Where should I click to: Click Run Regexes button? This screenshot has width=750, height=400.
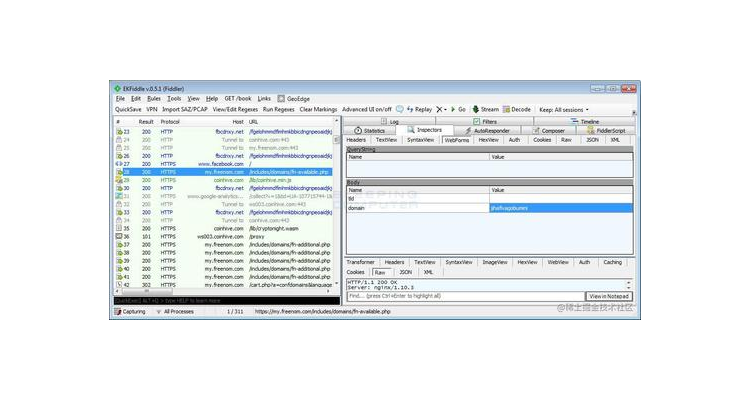coord(278,110)
